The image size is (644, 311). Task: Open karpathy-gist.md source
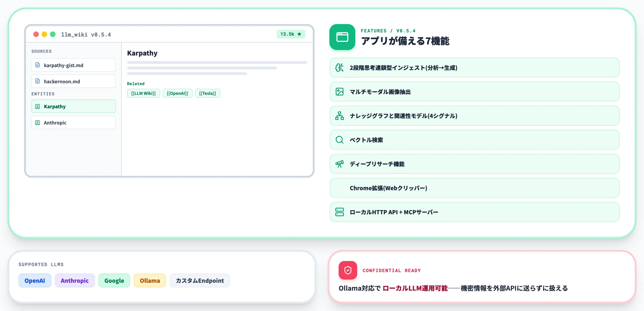[74, 65]
